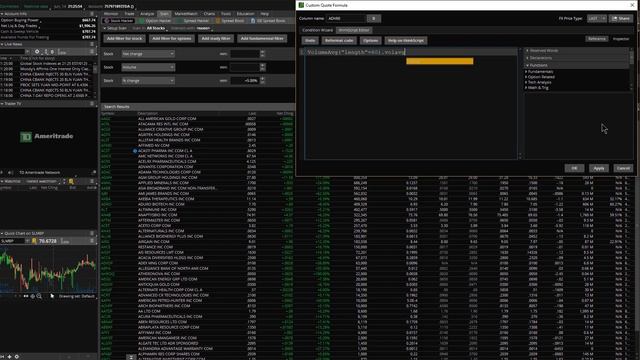
Task: Open the first stock filter Net Change dropdown
Action: click(x=148, y=53)
